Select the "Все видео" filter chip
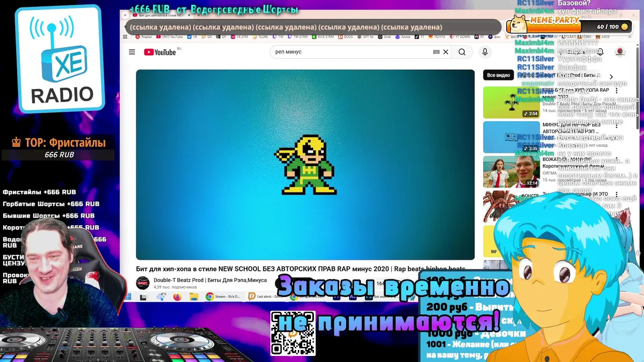This screenshot has width=644, height=362. click(499, 75)
